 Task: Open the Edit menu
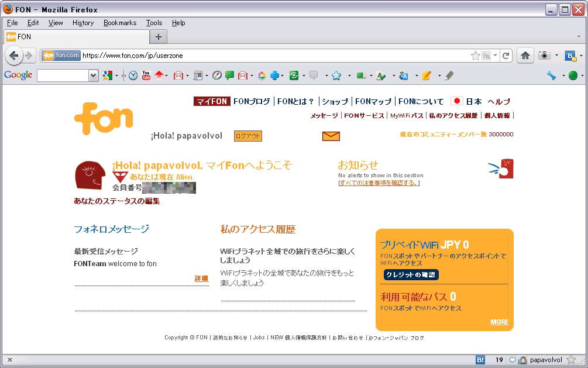pos(33,23)
